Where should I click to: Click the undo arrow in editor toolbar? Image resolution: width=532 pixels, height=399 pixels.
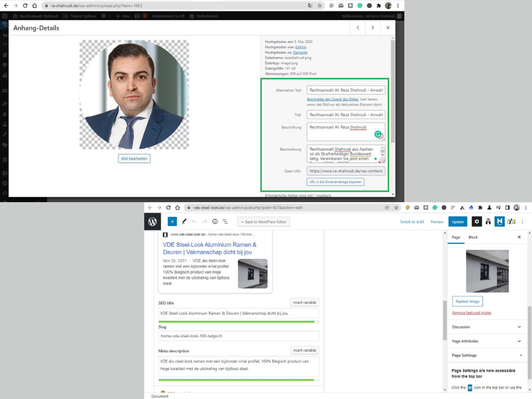click(x=194, y=221)
